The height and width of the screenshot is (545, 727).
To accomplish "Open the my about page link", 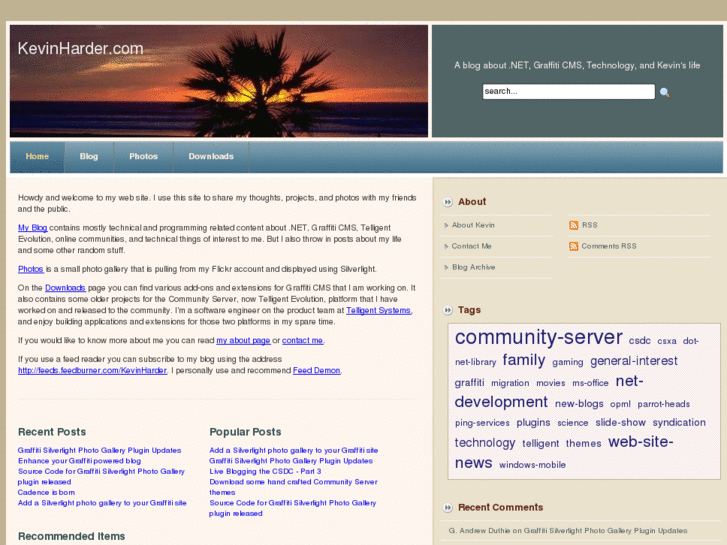I will pyautogui.click(x=243, y=340).
